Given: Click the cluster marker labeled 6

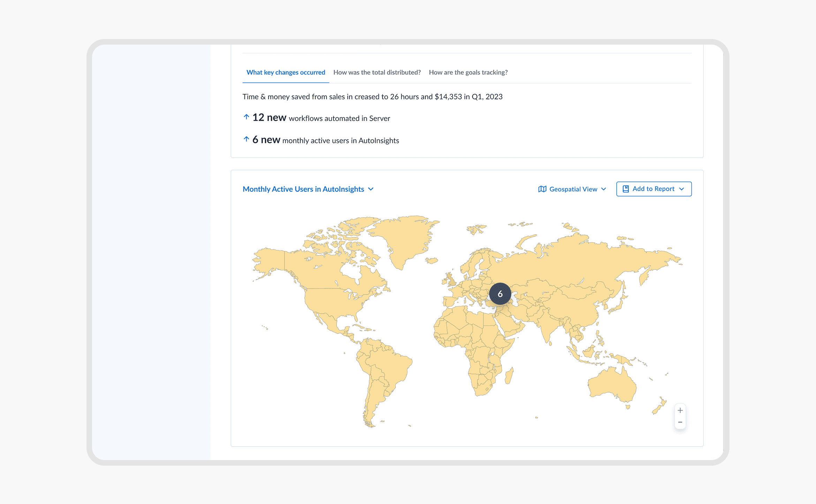Looking at the screenshot, I should [500, 294].
